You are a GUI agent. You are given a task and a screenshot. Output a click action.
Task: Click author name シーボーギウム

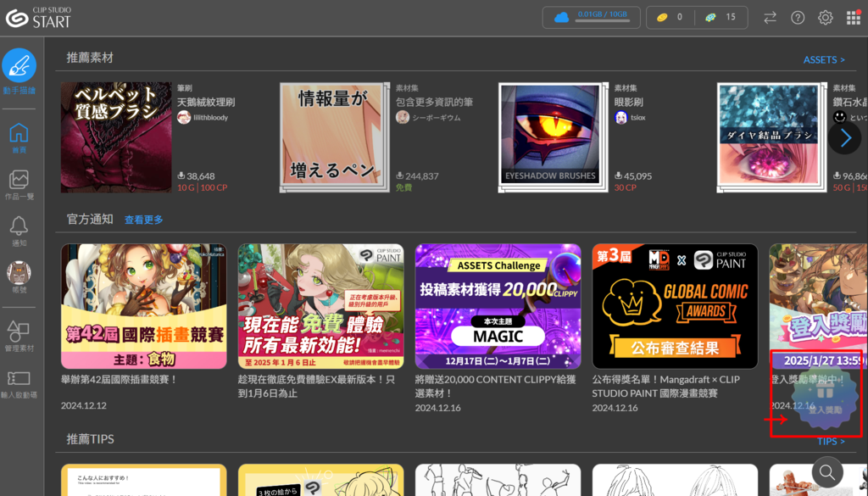point(437,117)
